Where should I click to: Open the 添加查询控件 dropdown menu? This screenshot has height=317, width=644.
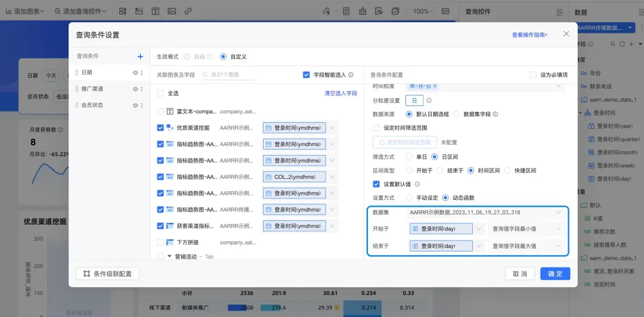pyautogui.click(x=80, y=11)
